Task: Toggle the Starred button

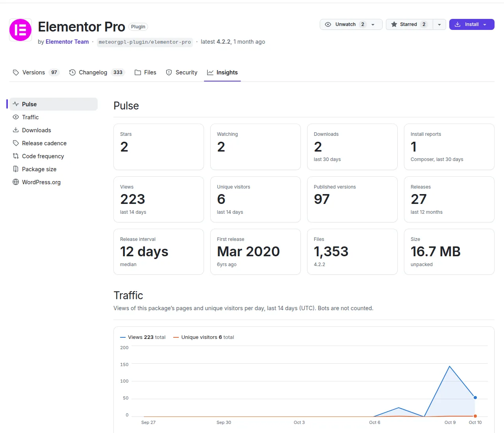Action: (x=409, y=24)
